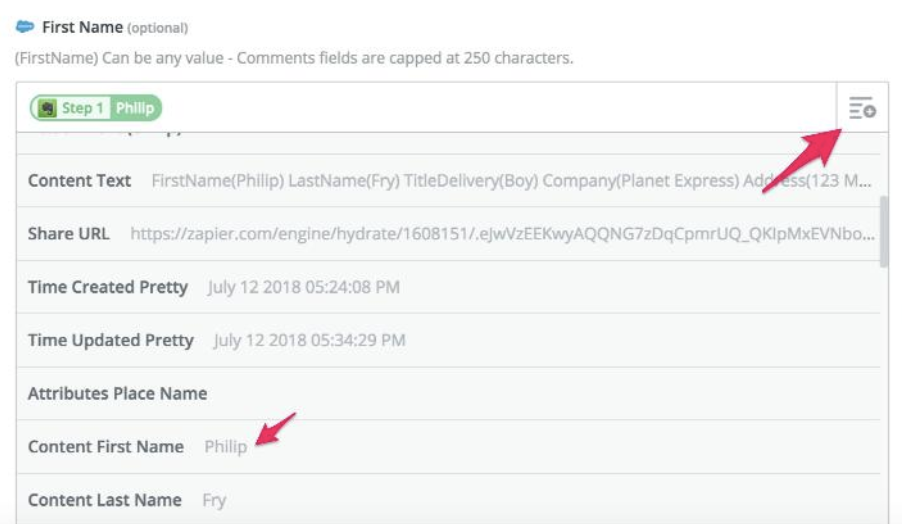
Task: Choose the Share URL field option
Action: (x=449, y=234)
